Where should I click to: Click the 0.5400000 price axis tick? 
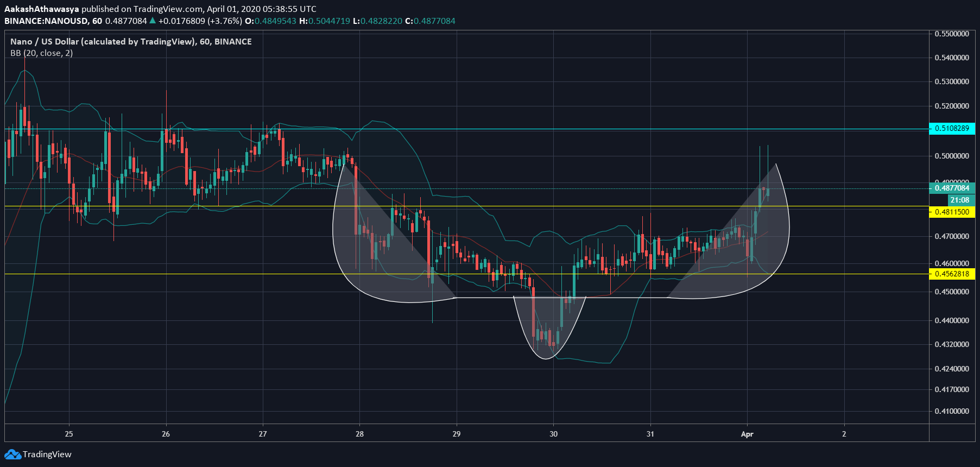point(952,58)
